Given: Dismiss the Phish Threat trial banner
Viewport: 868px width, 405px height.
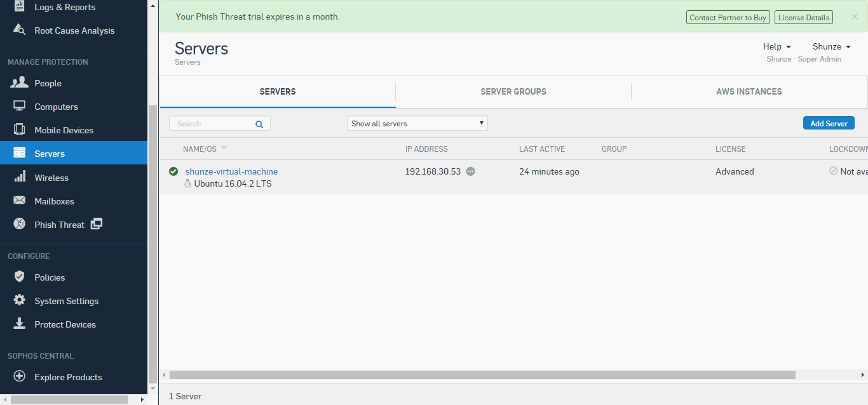Looking at the screenshot, I should pos(855,17).
